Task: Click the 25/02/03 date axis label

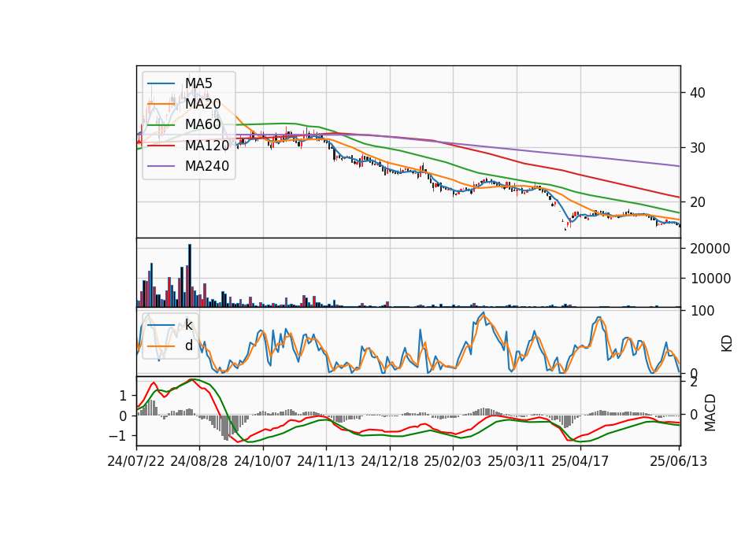Action: click(x=453, y=461)
